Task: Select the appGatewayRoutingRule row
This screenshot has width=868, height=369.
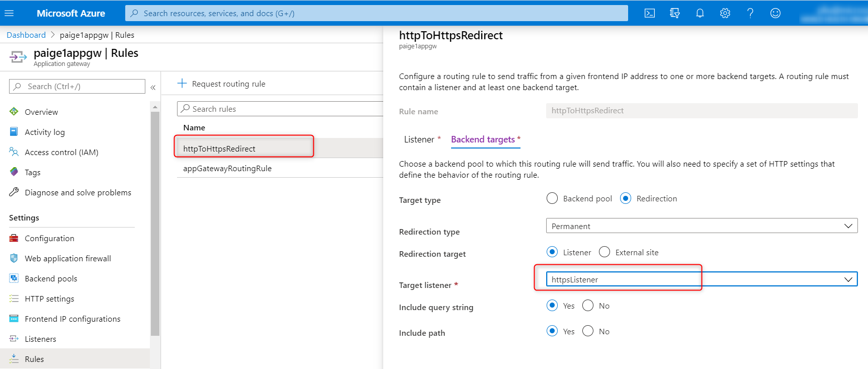Action: click(280, 168)
